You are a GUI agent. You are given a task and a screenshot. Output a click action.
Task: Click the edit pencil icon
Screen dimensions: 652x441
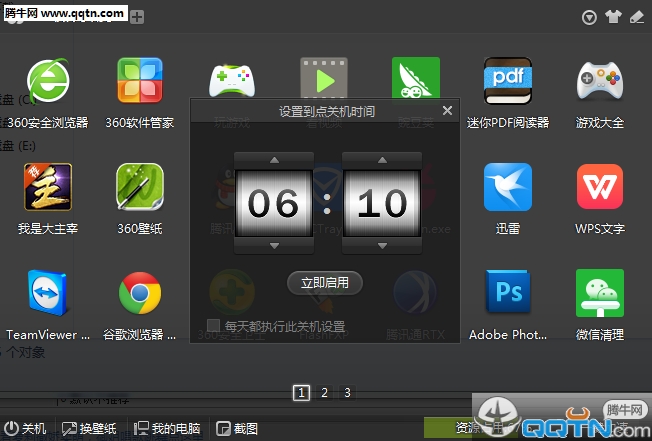(x=637, y=17)
